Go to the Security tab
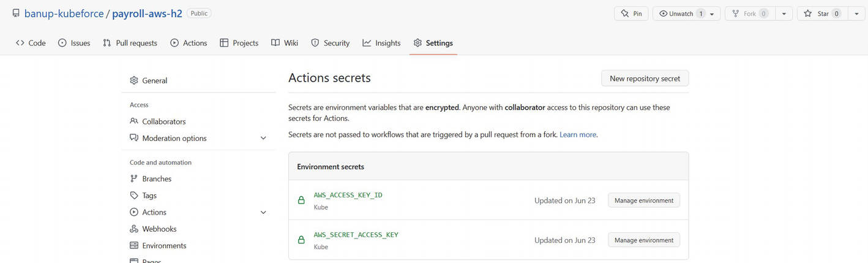Screen dimensions: 868x263 [330, 43]
